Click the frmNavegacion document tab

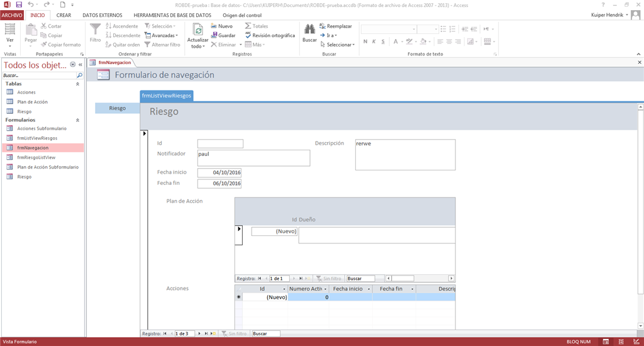tap(114, 62)
